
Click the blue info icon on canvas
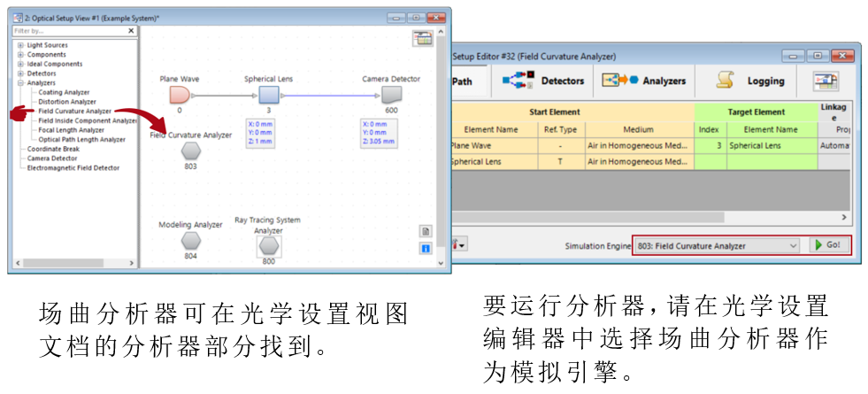[x=425, y=248]
